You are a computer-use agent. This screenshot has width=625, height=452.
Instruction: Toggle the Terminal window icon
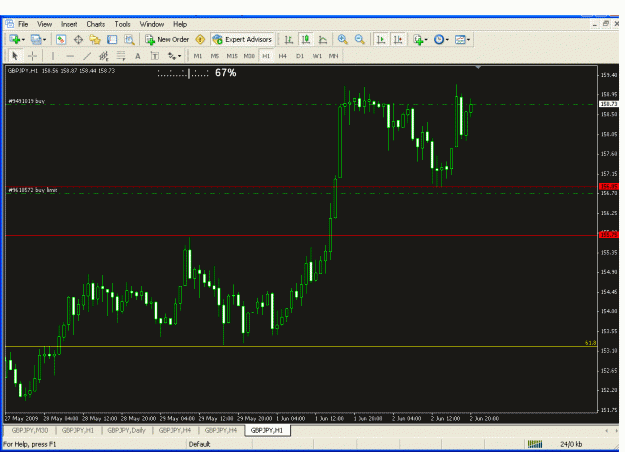[x=112, y=39]
